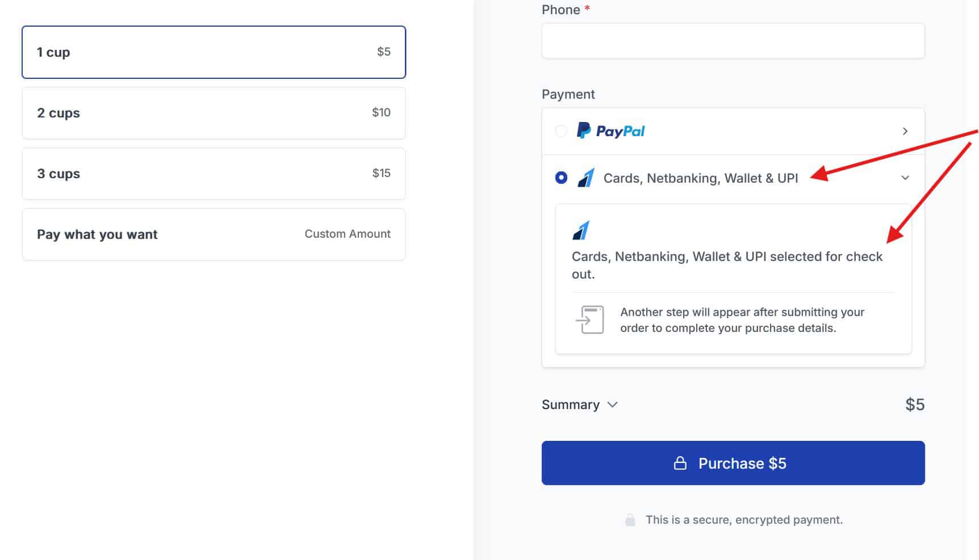Click the lock icon on Purchase button

(680, 464)
